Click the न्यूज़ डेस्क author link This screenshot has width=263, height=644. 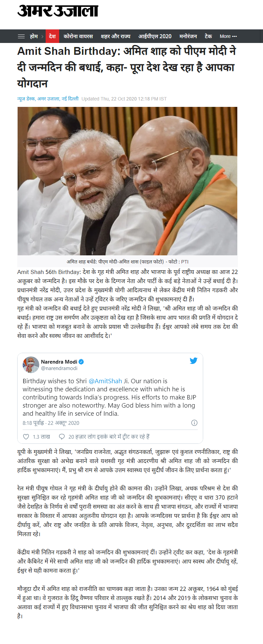[x=26, y=99]
